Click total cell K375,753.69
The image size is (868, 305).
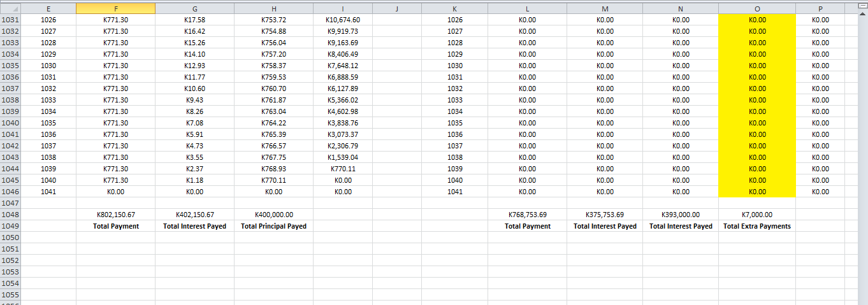(x=604, y=215)
